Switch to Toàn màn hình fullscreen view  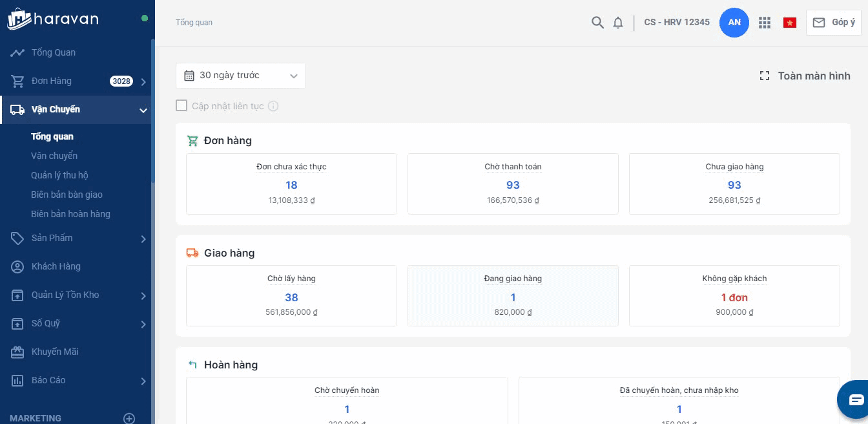[x=805, y=76]
